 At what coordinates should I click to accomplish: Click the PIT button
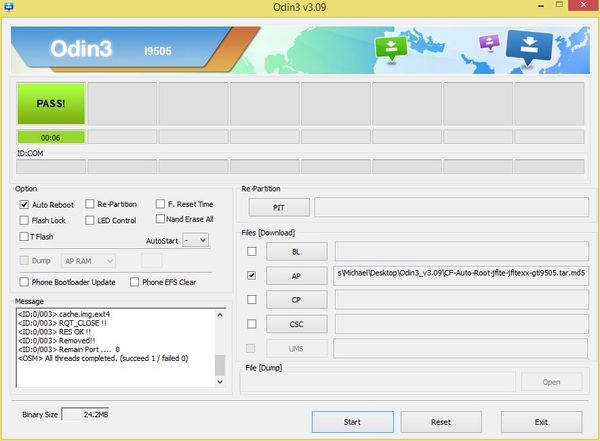[279, 207]
